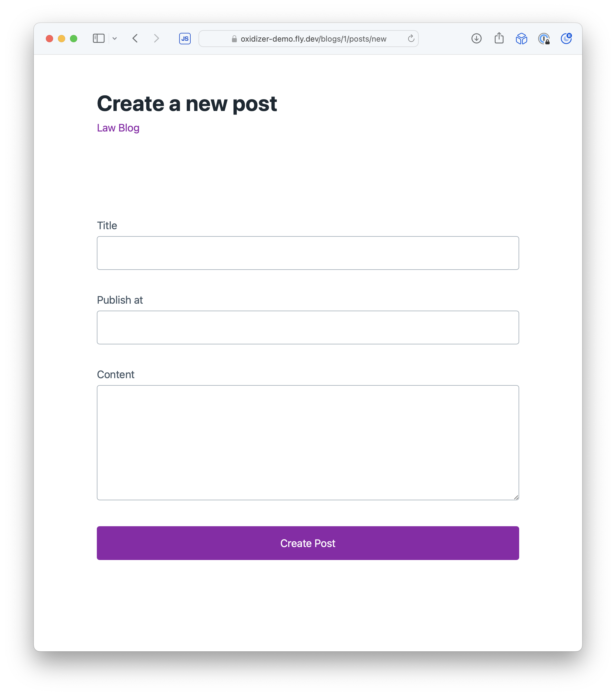Submit with the Create Post button
This screenshot has height=696, width=616.
pos(308,543)
